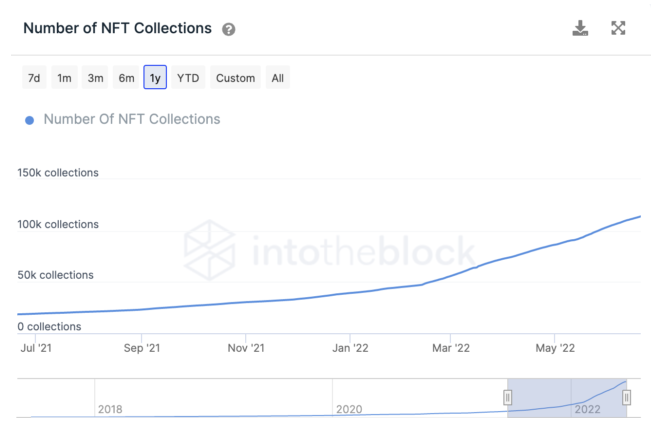Open the help question mark icon
The width and height of the screenshot is (669, 435).
pos(229,29)
